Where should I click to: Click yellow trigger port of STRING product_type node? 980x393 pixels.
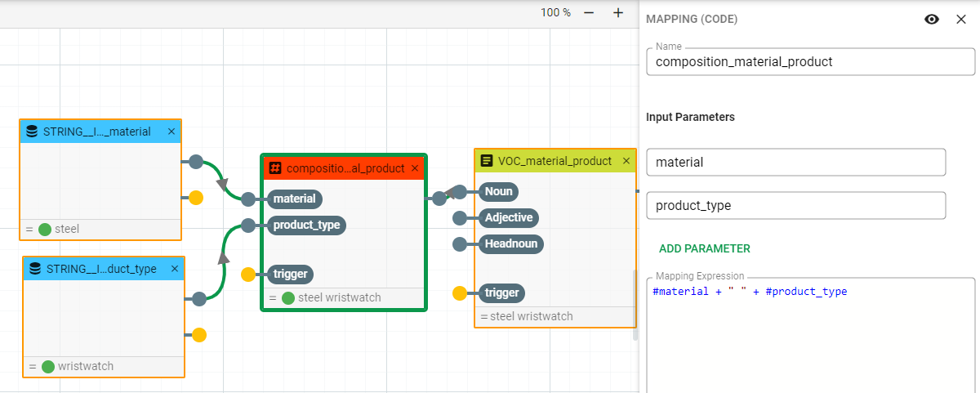pyautogui.click(x=199, y=334)
